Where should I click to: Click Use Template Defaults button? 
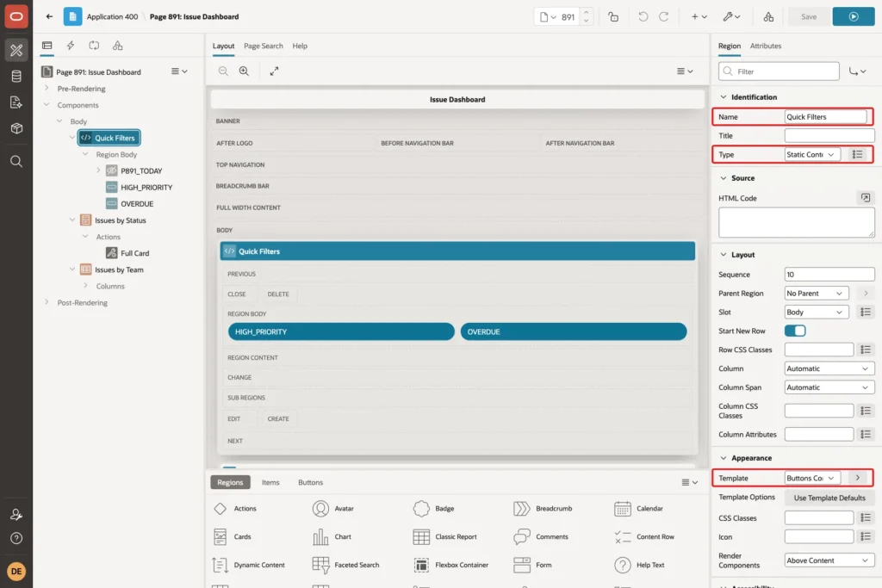tap(829, 498)
